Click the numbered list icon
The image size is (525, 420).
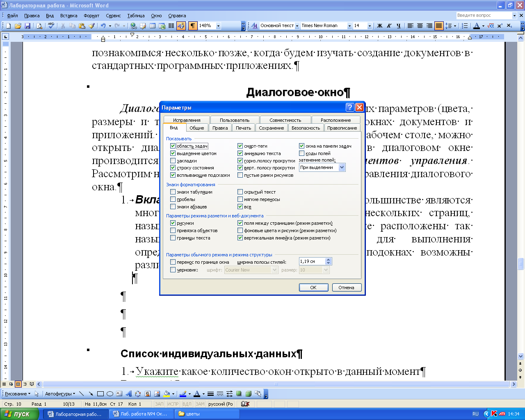(465, 26)
